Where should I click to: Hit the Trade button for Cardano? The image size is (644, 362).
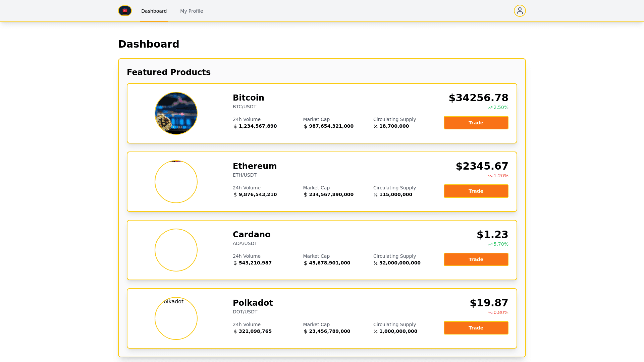[x=476, y=259]
